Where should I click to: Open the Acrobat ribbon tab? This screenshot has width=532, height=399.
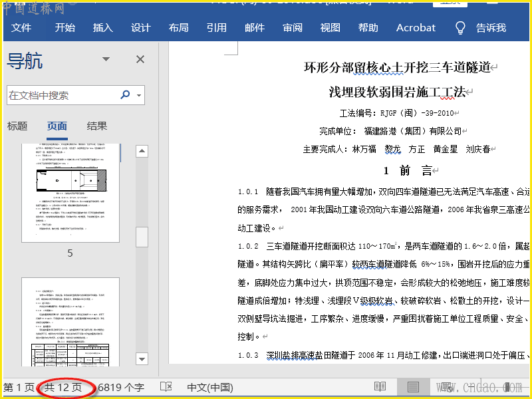click(x=416, y=28)
